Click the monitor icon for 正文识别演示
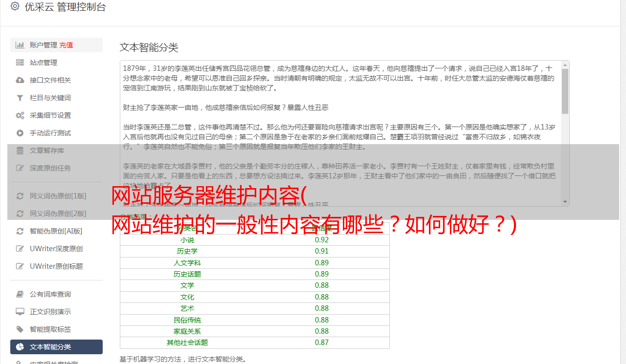The width and height of the screenshot is (626, 364). point(20,312)
